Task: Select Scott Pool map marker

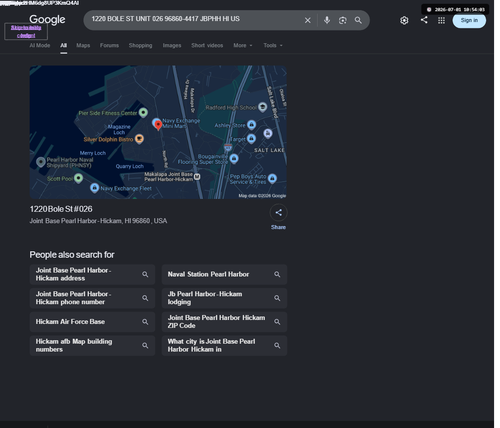Action: point(78,178)
